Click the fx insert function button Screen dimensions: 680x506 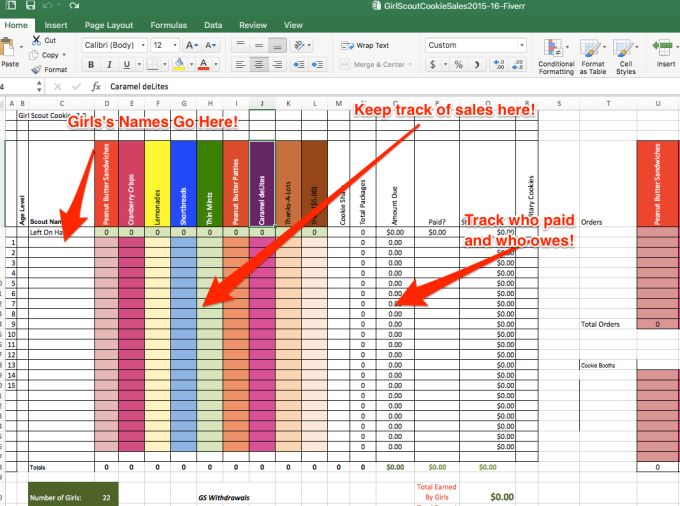tap(96, 86)
